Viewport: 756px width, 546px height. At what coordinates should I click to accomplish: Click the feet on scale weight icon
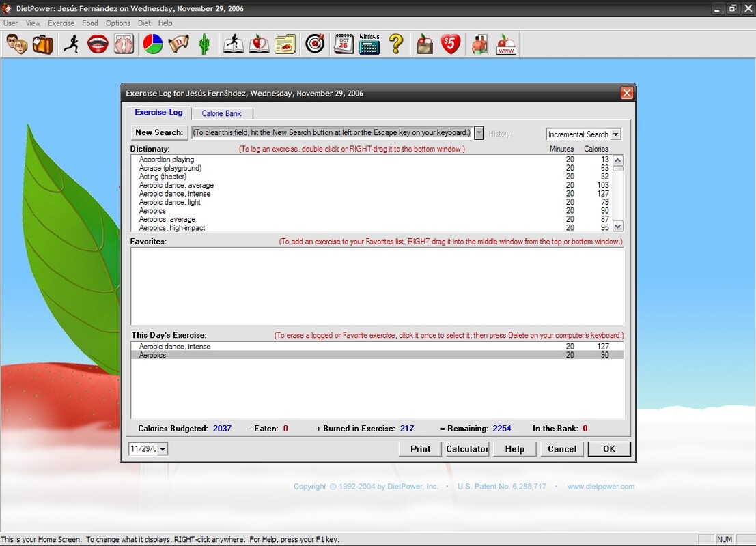tap(124, 44)
